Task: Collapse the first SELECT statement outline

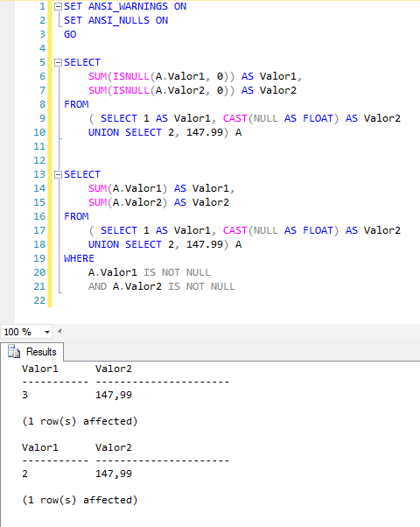Action: [x=58, y=62]
